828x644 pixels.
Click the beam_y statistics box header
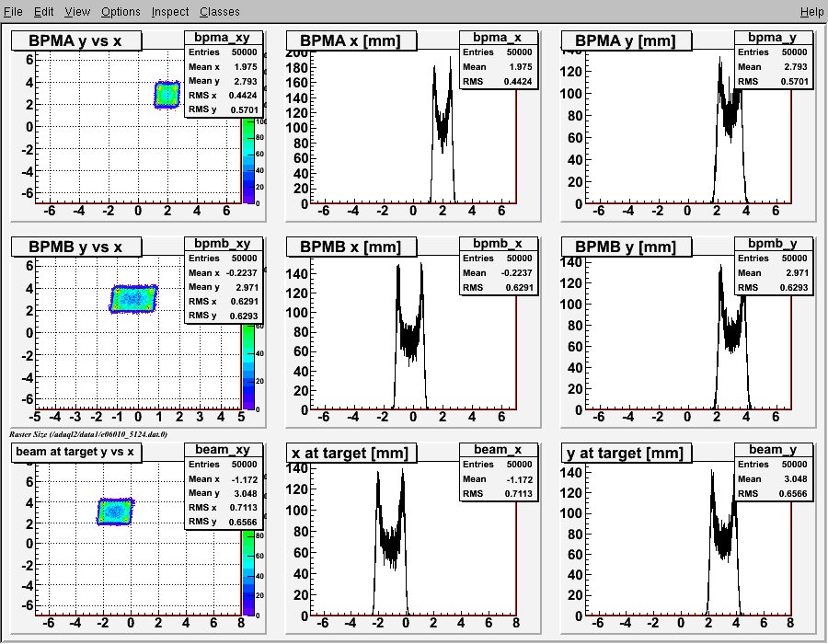(773, 449)
